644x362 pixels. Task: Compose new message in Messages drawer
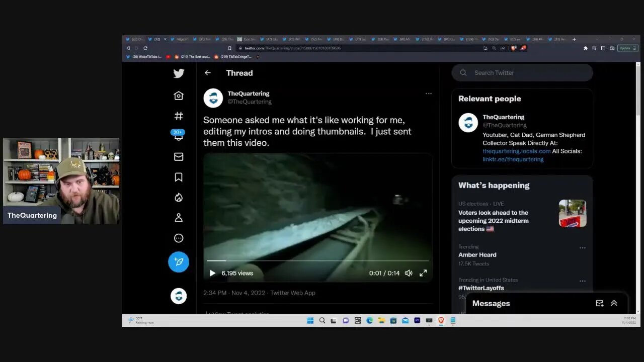599,303
